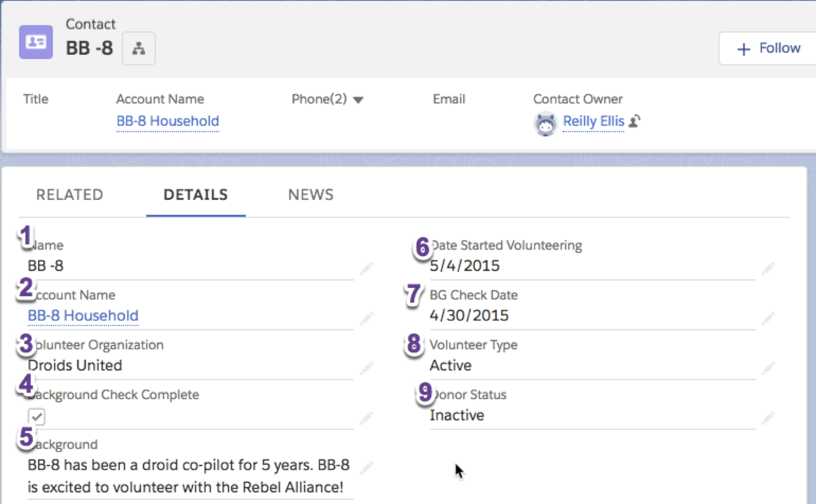Click the Contact record icon
Viewport: 816px width, 504px height.
36,42
